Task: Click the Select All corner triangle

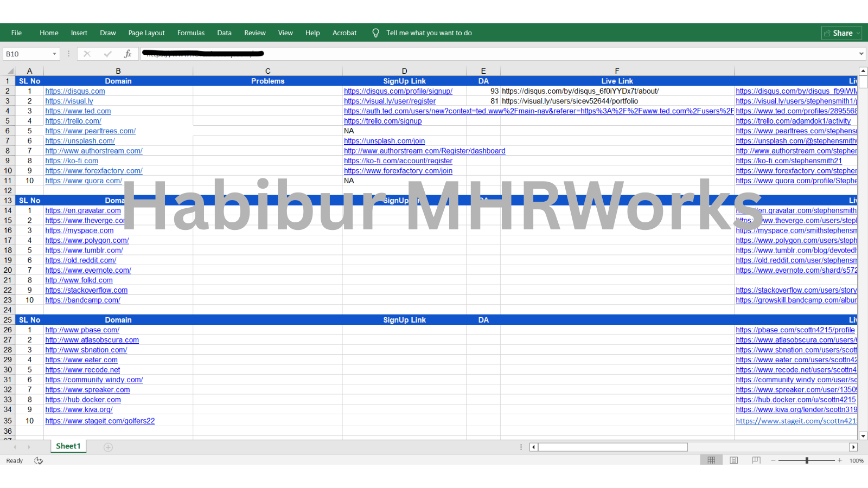Action: [x=9, y=71]
